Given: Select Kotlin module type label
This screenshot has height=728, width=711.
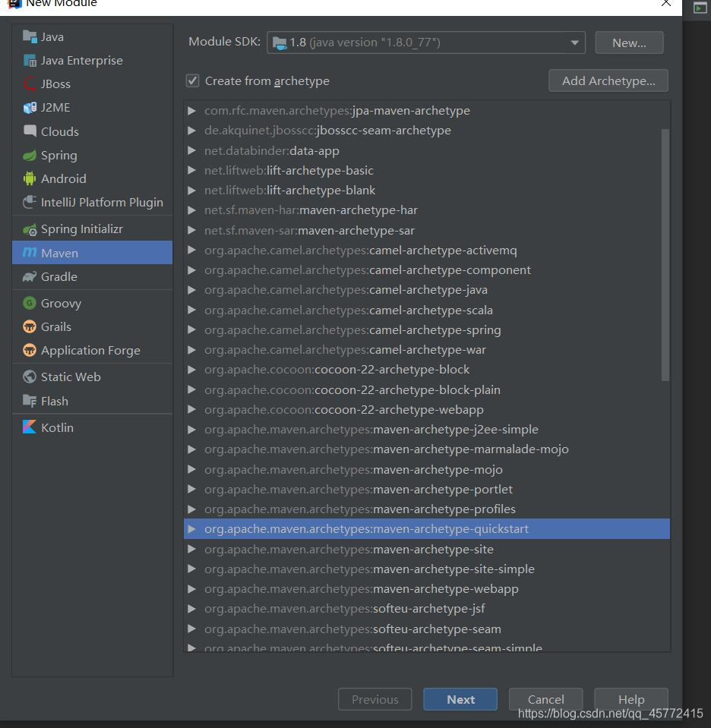Looking at the screenshot, I should pos(57,427).
